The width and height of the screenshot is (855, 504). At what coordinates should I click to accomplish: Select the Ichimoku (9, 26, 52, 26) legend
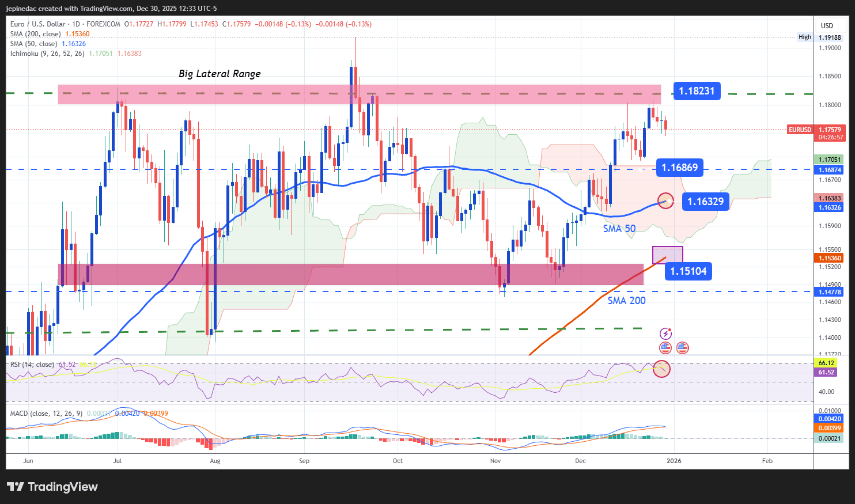tap(47, 54)
